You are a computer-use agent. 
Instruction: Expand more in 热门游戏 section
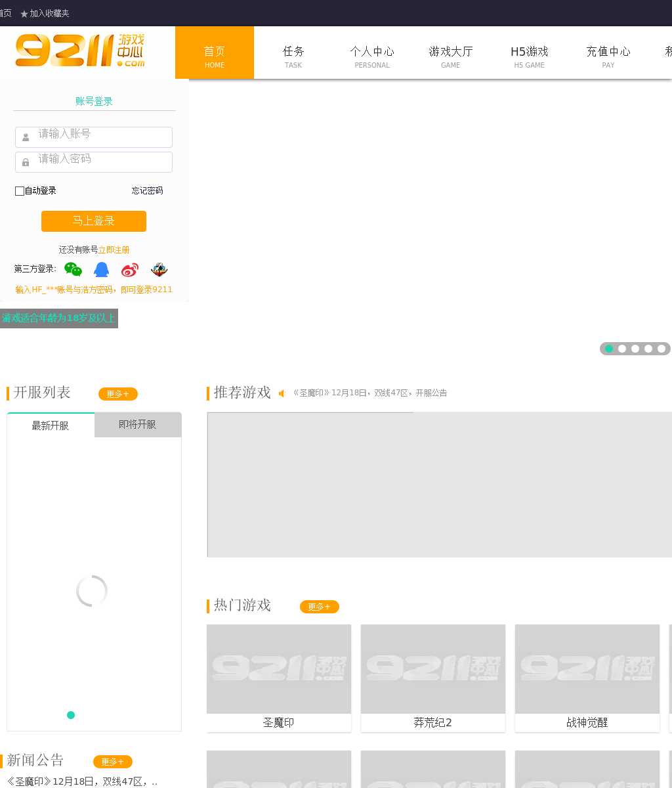319,607
